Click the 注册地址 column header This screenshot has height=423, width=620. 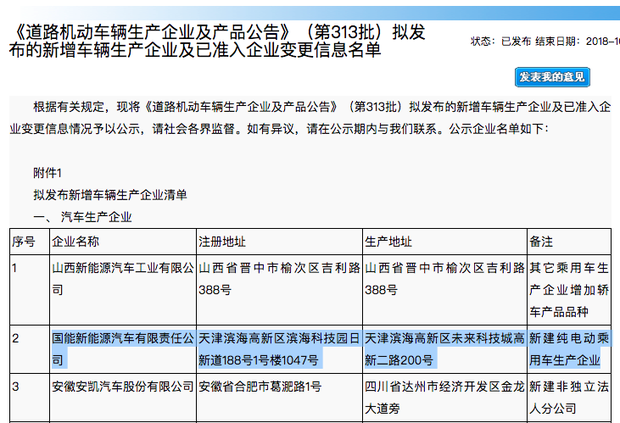pyautogui.click(x=223, y=241)
